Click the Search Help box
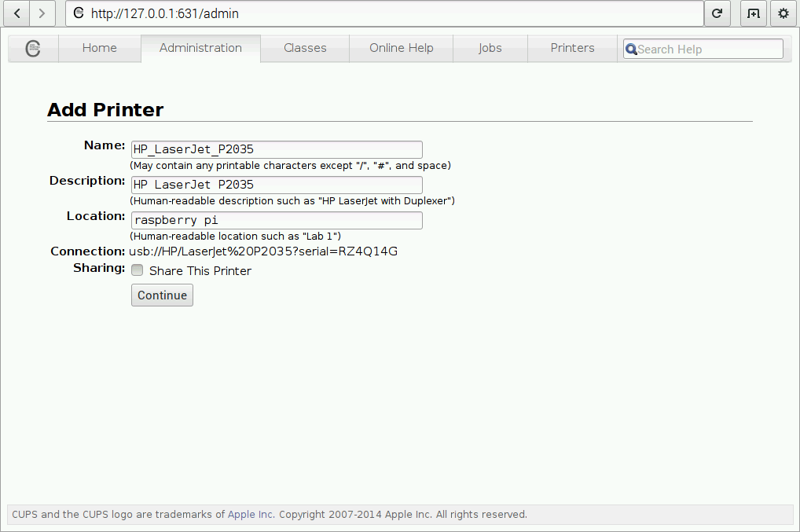 pyautogui.click(x=703, y=49)
